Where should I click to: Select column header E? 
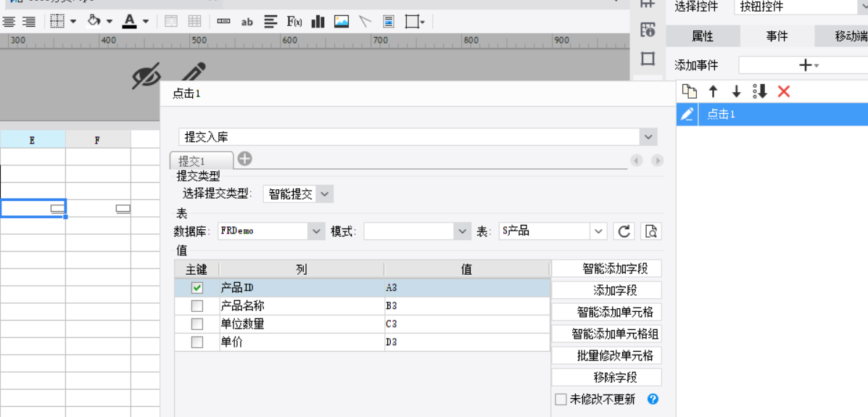point(33,140)
